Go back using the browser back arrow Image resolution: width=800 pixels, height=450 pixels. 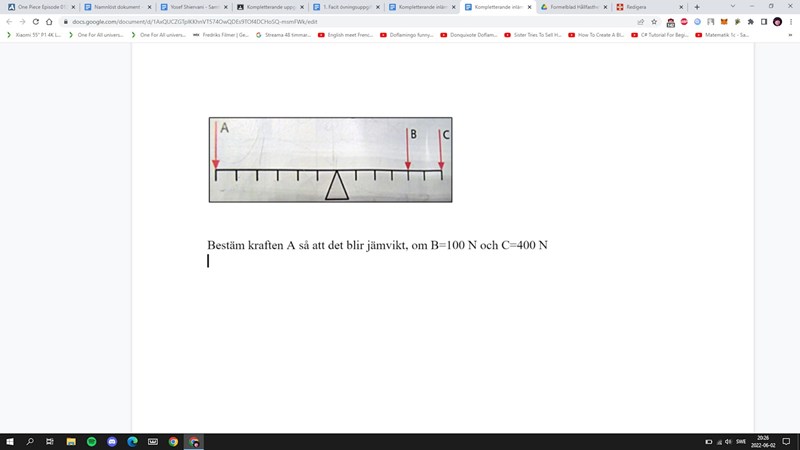(x=9, y=21)
